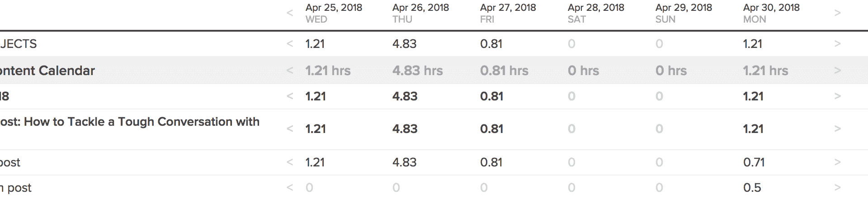Click right arrow in the bottom row
The height and width of the screenshot is (199, 868).
[837, 187]
